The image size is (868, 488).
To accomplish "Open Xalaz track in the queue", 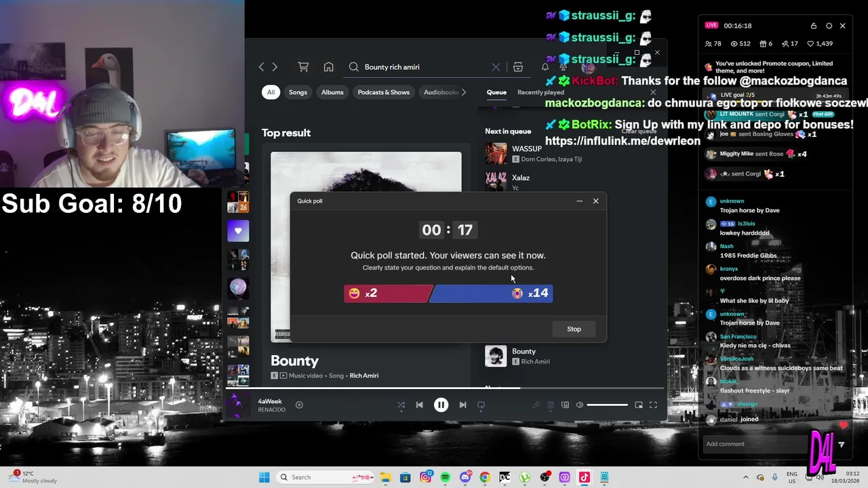I will (x=521, y=178).
